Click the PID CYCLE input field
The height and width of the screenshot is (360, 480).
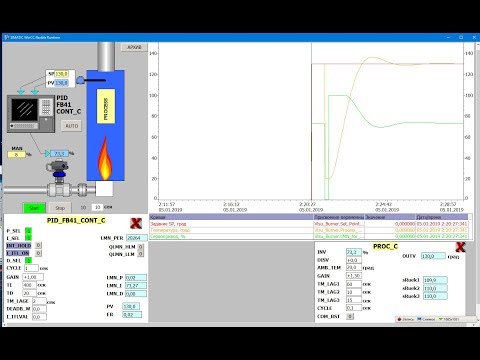tap(31, 268)
